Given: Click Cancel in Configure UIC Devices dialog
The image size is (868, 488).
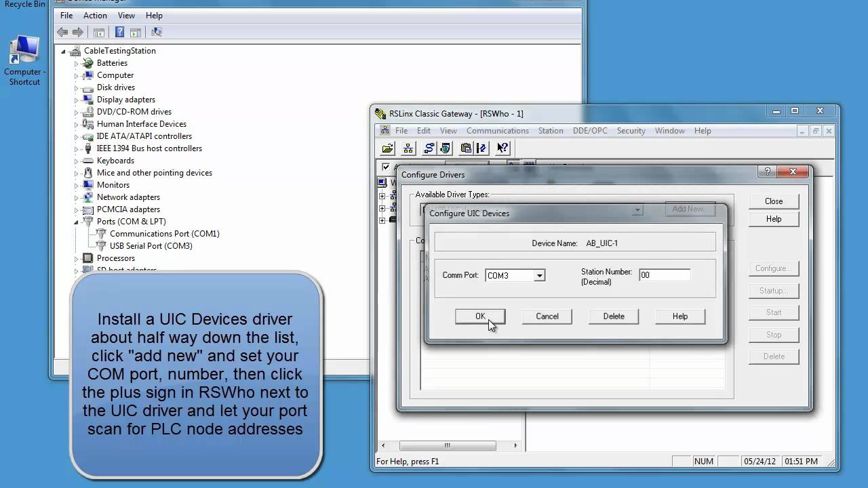Looking at the screenshot, I should 547,317.
